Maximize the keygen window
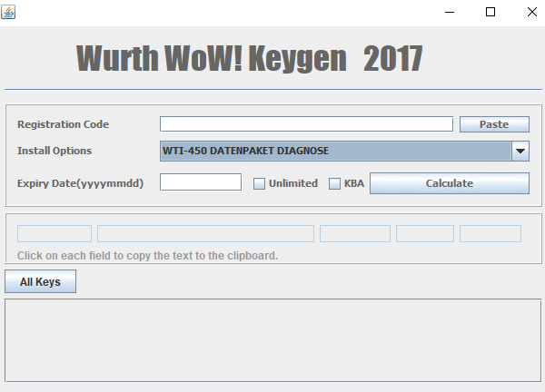 pyautogui.click(x=490, y=12)
